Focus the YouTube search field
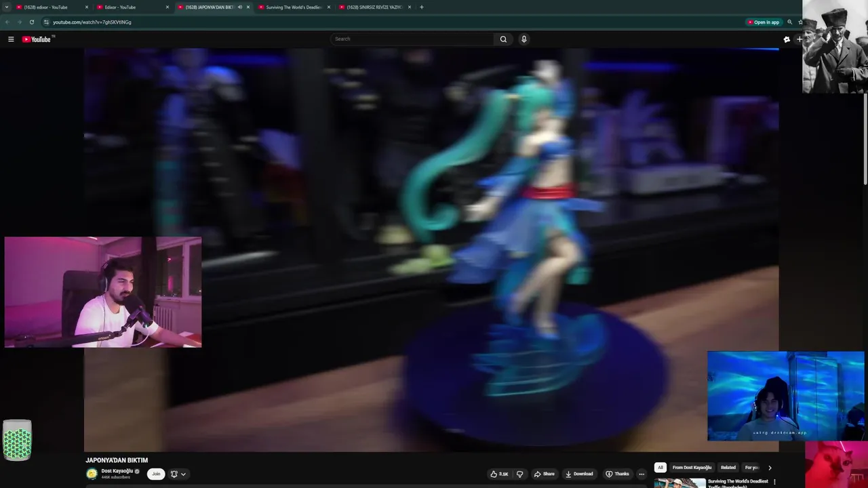 click(412, 39)
